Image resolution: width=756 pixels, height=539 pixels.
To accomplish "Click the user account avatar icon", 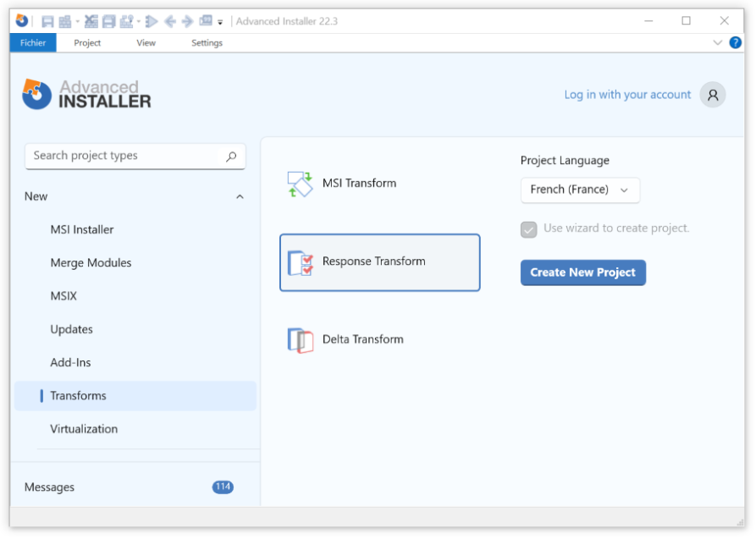I will pyautogui.click(x=713, y=96).
